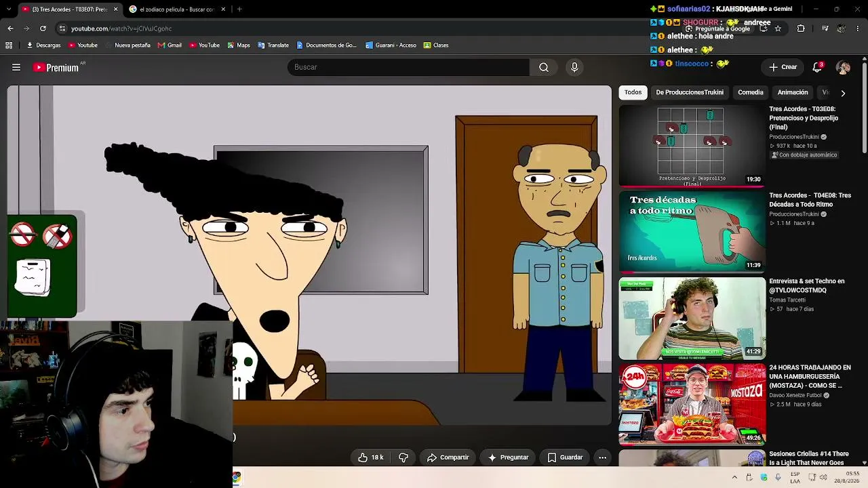
Task: Open the YouTube guide hamburger menu
Action: click(16, 67)
